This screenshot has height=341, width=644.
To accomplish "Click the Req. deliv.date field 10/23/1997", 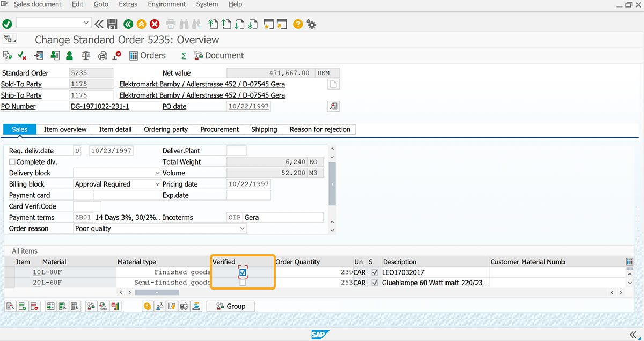I will (x=111, y=151).
